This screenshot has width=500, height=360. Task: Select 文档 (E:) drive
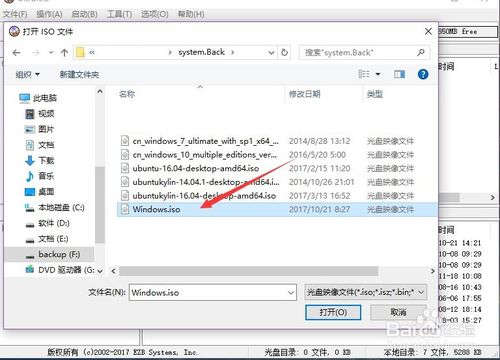pyautogui.click(x=47, y=239)
